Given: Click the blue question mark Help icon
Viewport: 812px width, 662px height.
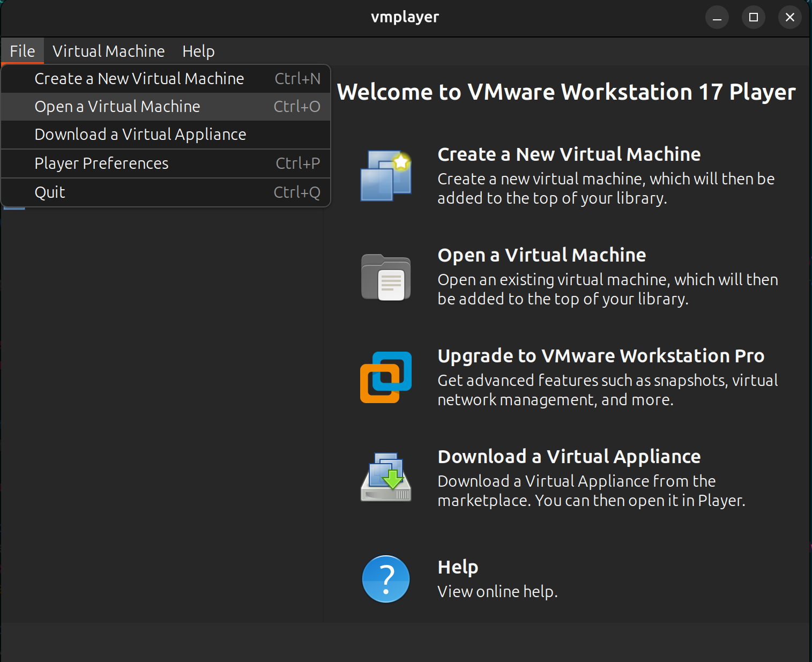Looking at the screenshot, I should 386,579.
